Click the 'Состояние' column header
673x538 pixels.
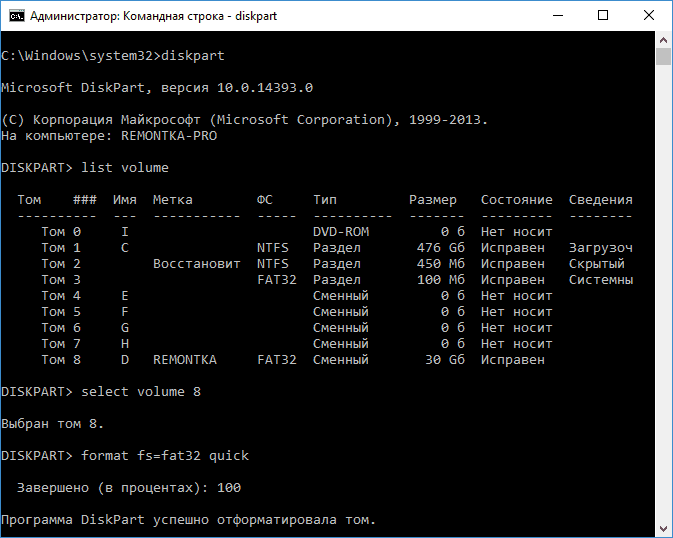pos(516,200)
